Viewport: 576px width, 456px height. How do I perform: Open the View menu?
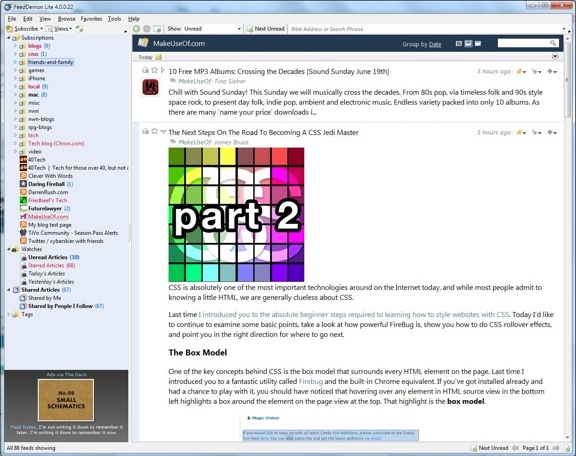pyautogui.click(x=45, y=19)
